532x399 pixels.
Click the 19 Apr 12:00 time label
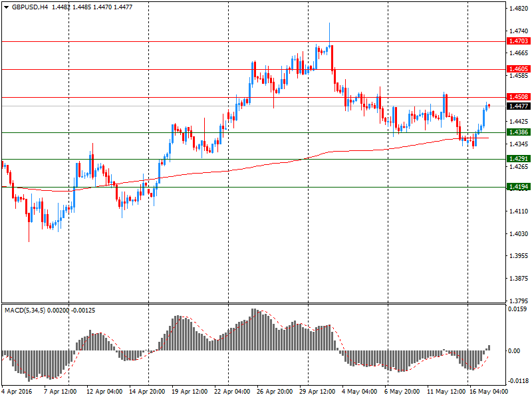pos(190,392)
